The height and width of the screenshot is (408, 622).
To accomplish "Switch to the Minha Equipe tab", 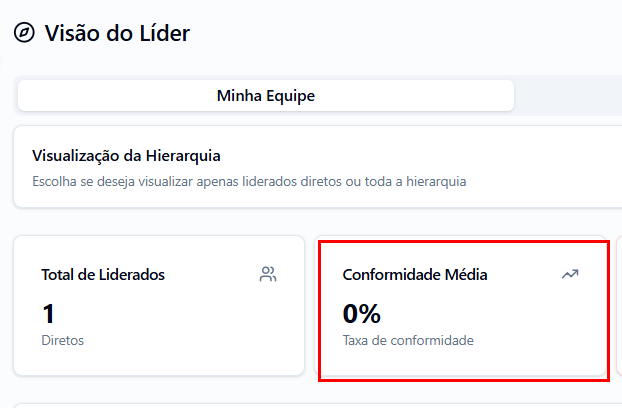I will (x=266, y=96).
